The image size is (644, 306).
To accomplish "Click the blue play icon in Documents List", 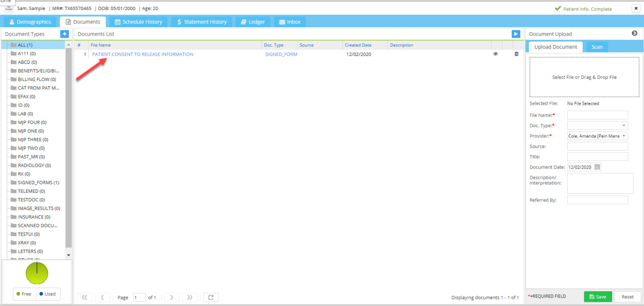I will pyautogui.click(x=516, y=34).
